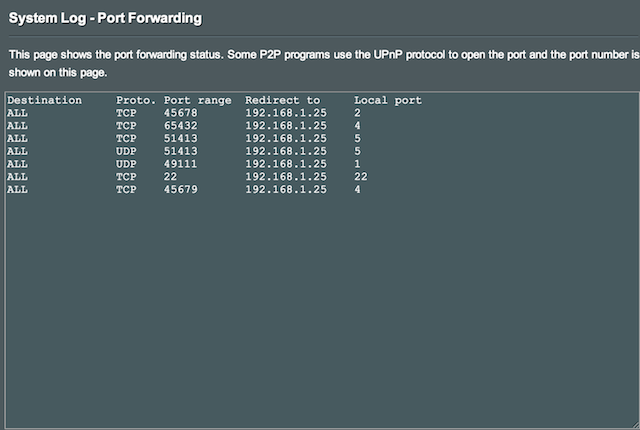Viewport: 640px width, 430px height.
Task: Click the 192.168.1.25 address in the first row
Action: point(286,113)
